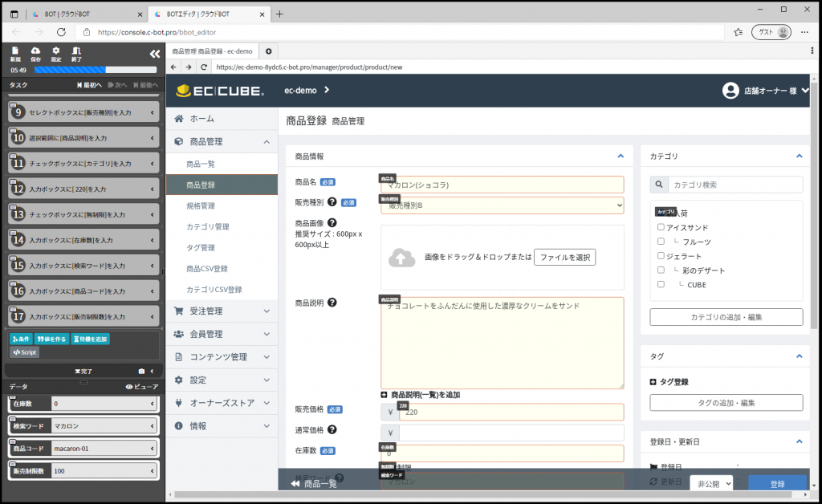Collapse the BOT editor side panel with double chevron

pyautogui.click(x=155, y=54)
